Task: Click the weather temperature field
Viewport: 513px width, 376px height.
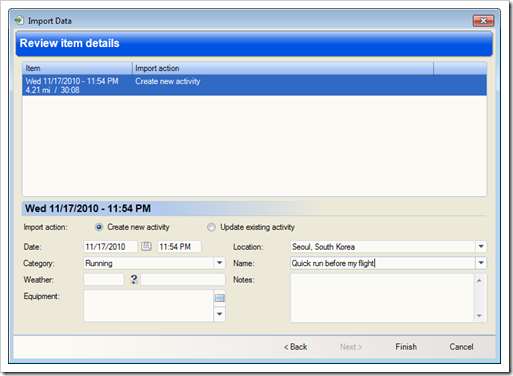Action: tap(104, 279)
